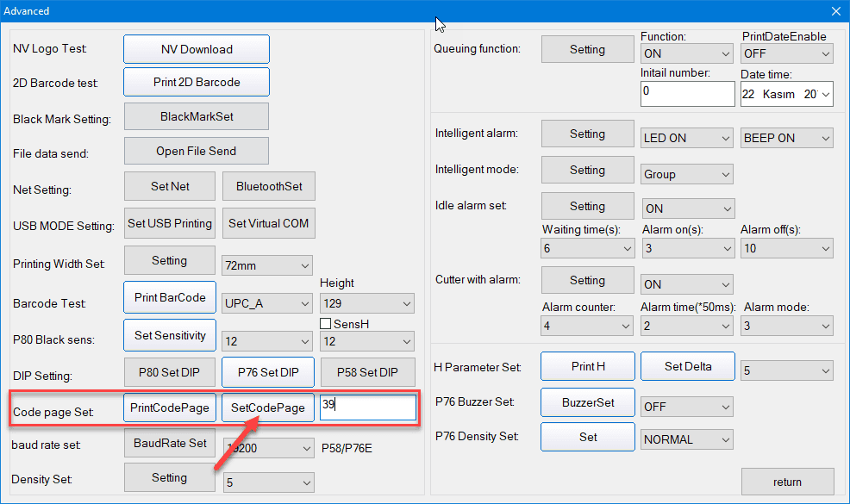Click the return button

coord(787,482)
